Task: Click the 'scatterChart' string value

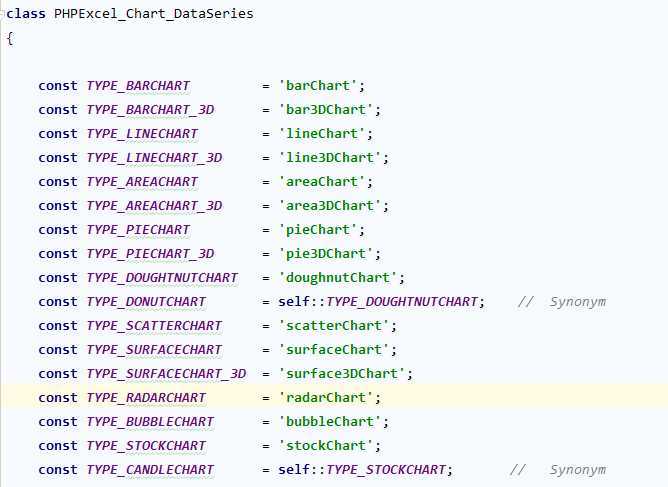Action: (x=334, y=326)
